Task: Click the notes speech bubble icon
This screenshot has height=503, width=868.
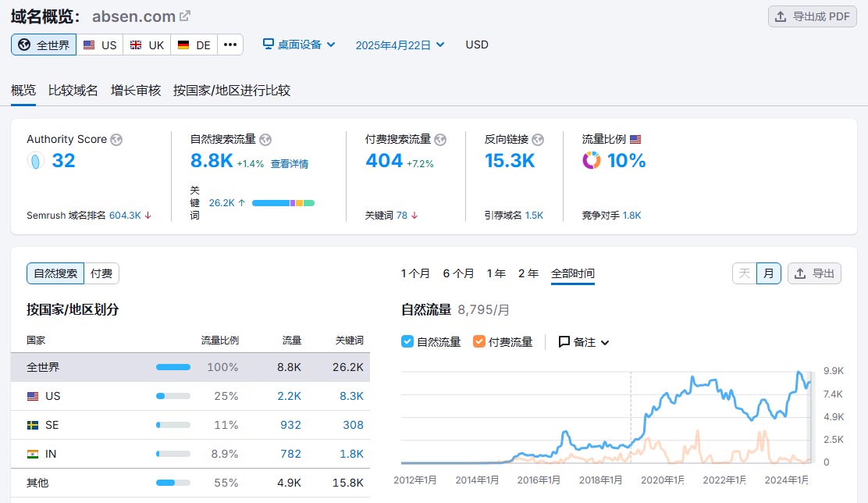Action: (x=564, y=342)
